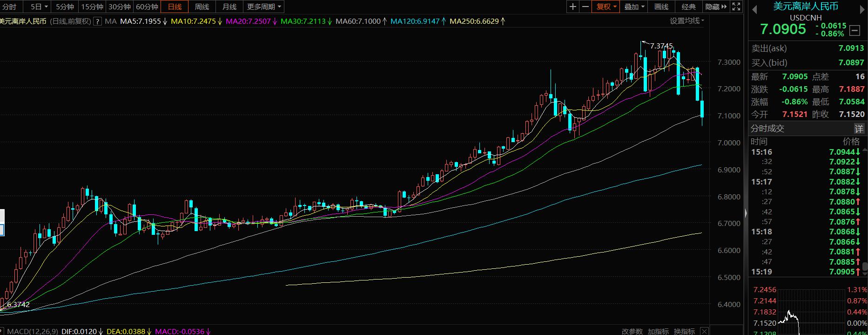Click the 7.0905 last price
The width and height of the screenshot is (868, 335).
pyautogui.click(x=783, y=29)
